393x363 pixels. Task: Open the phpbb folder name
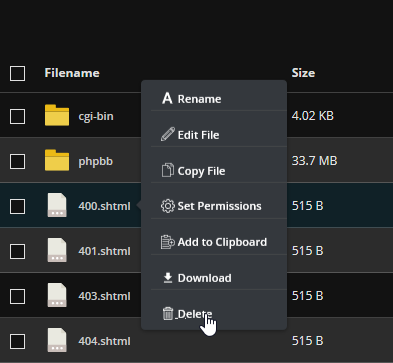96,161
